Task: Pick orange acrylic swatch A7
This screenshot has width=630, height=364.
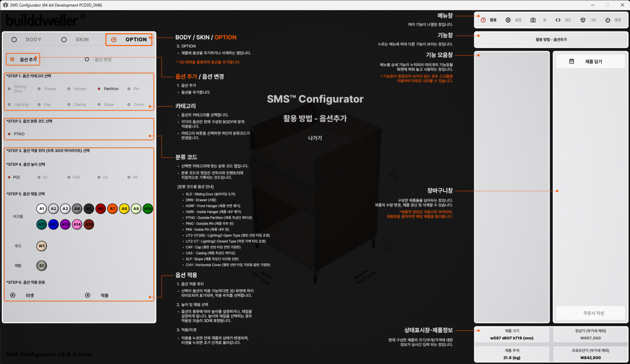Action: [113, 209]
